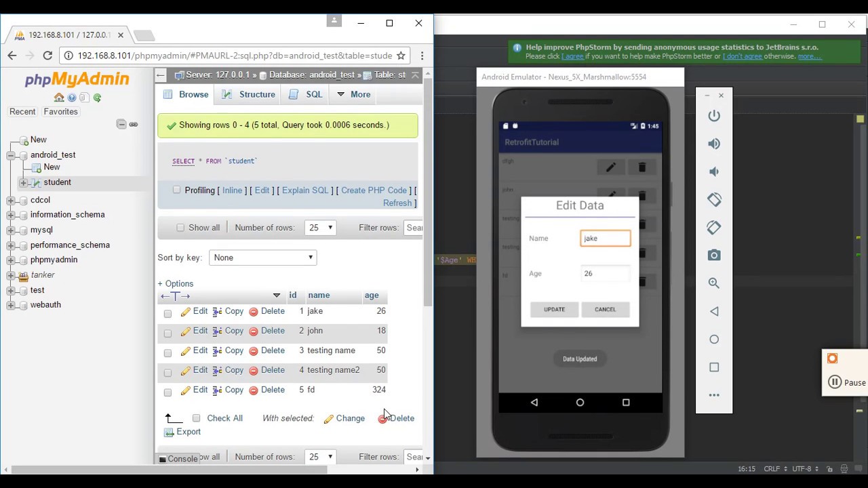The width and height of the screenshot is (868, 488).
Task: Click the Name field containing jake
Action: tap(606, 238)
